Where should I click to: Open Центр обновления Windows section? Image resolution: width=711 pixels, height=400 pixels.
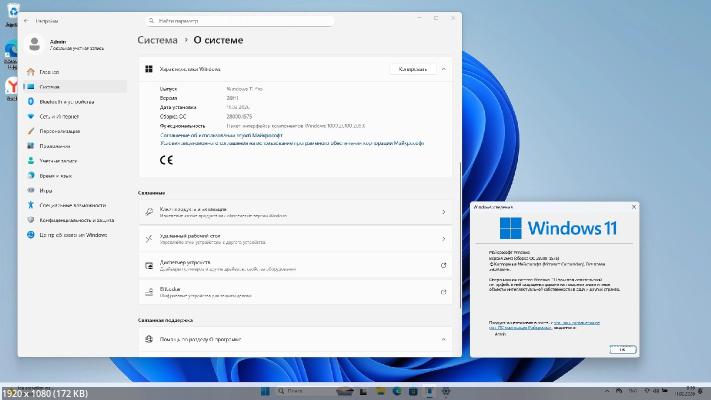[x=74, y=235]
